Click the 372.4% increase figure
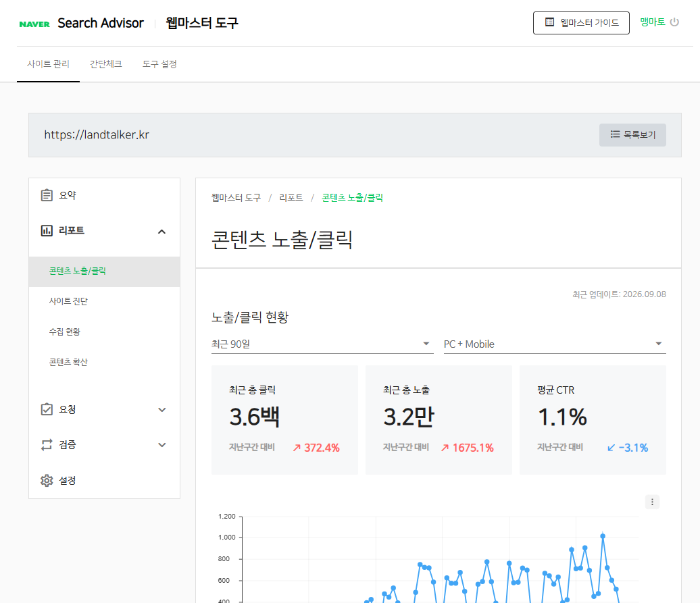 click(322, 448)
